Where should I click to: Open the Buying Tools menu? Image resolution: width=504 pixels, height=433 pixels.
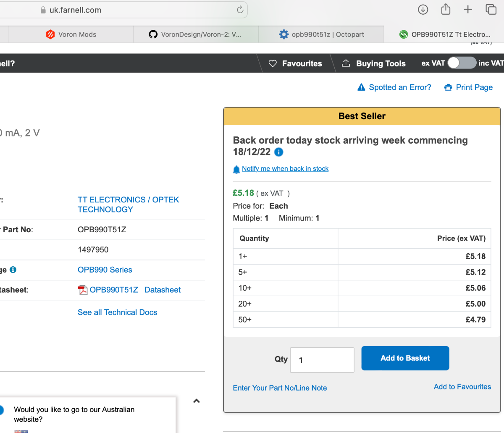click(x=373, y=63)
